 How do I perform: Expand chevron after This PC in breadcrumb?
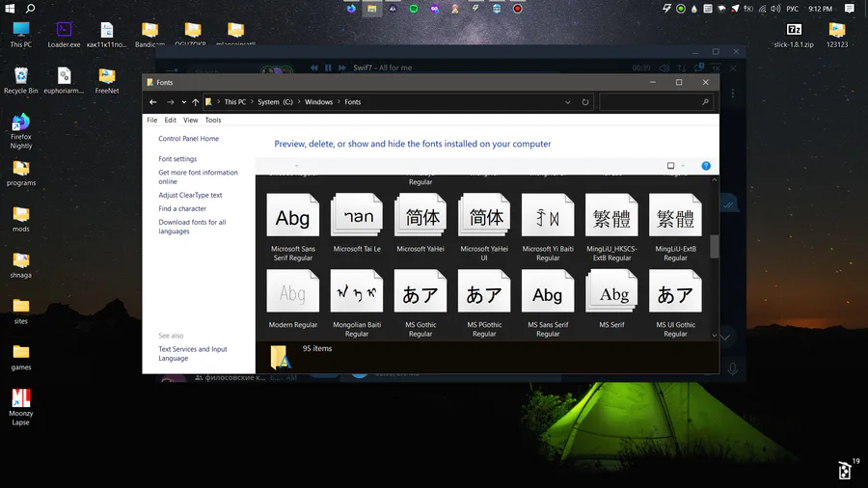(x=252, y=102)
